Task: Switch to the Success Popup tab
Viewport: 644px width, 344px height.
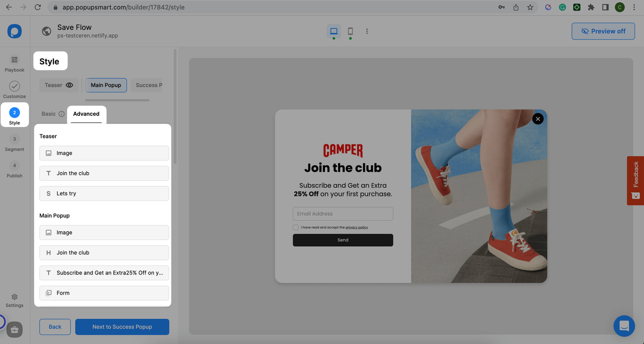Action: [148, 85]
